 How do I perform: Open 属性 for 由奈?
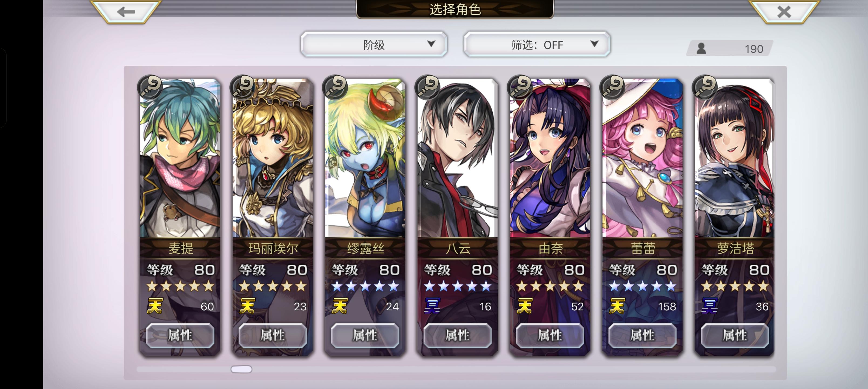[550, 335]
